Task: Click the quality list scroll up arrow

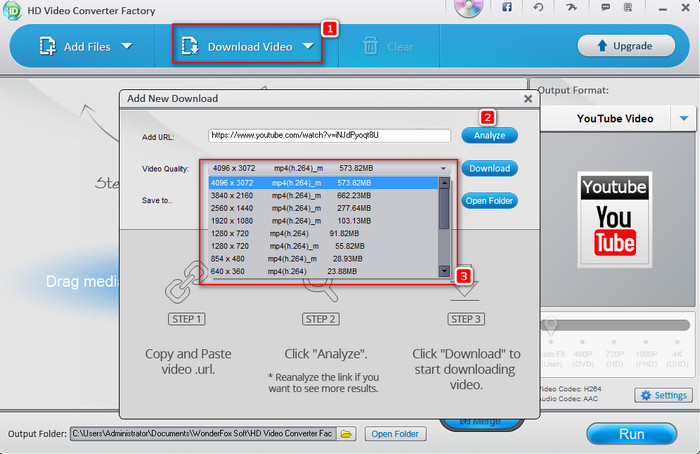Action: tap(444, 183)
